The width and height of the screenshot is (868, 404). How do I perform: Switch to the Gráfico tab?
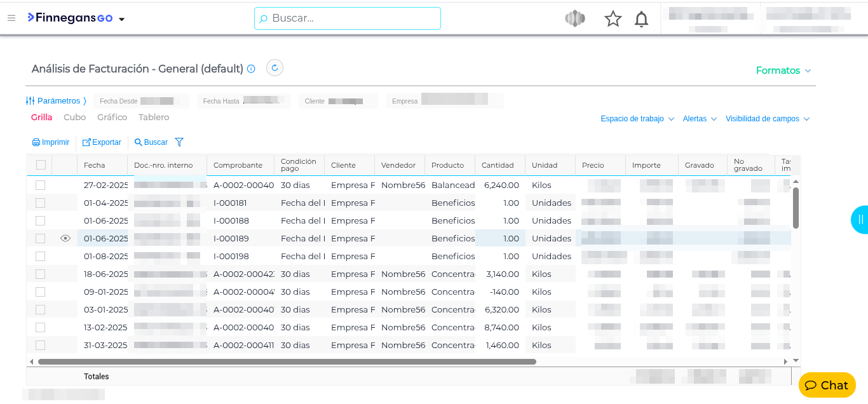point(112,118)
